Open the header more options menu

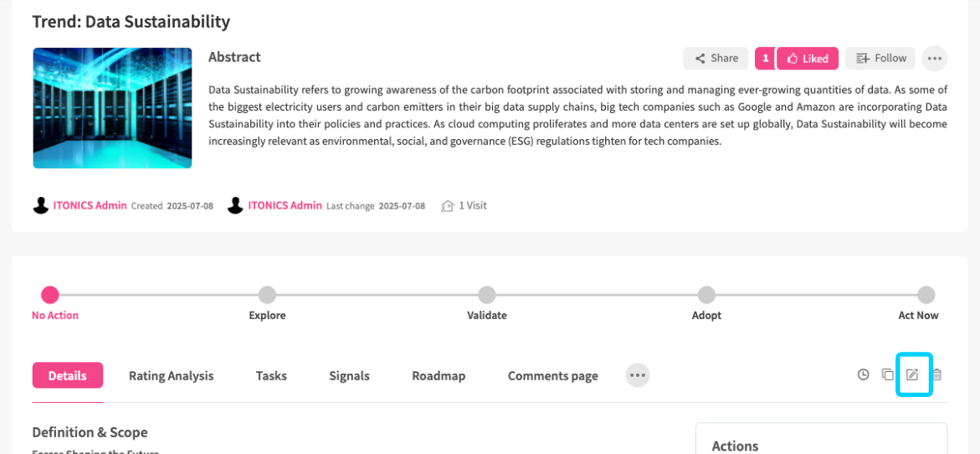[935, 59]
